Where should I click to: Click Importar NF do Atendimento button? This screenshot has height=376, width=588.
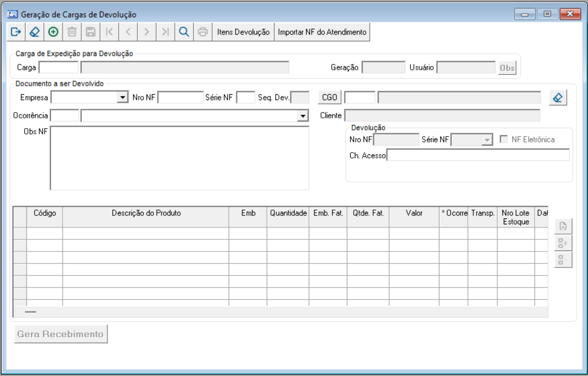pos(322,32)
